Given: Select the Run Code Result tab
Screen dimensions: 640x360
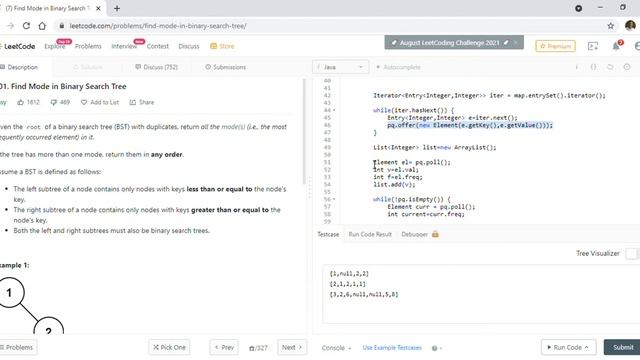Looking at the screenshot, I should click(370, 234).
